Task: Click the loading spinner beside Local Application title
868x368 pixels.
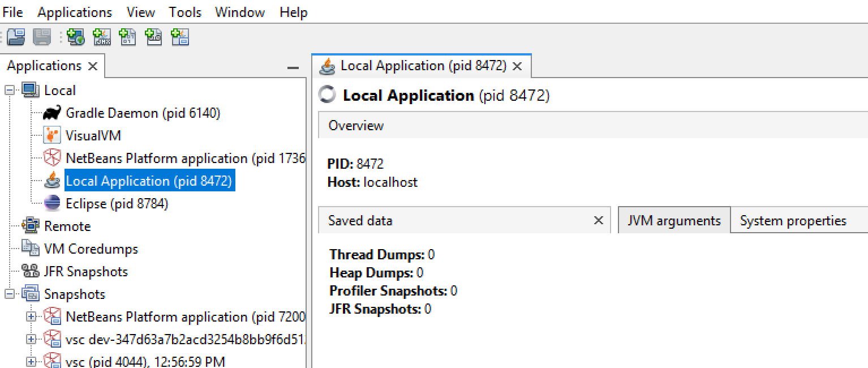Action: click(x=327, y=95)
